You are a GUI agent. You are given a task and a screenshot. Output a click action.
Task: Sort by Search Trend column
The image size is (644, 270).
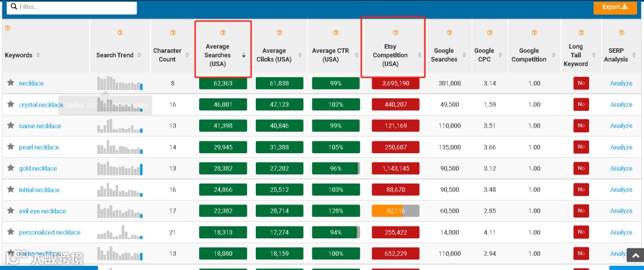click(139, 55)
